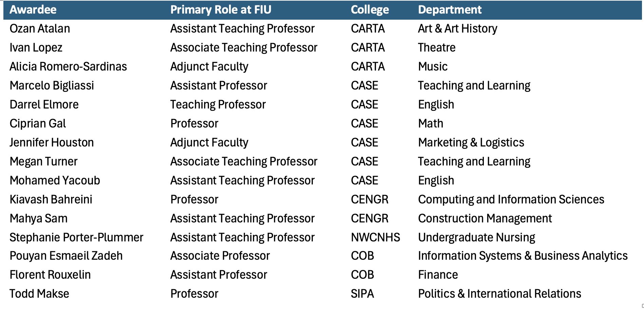Click the Ozan Atalan name cell
644x316 pixels.
point(40,29)
